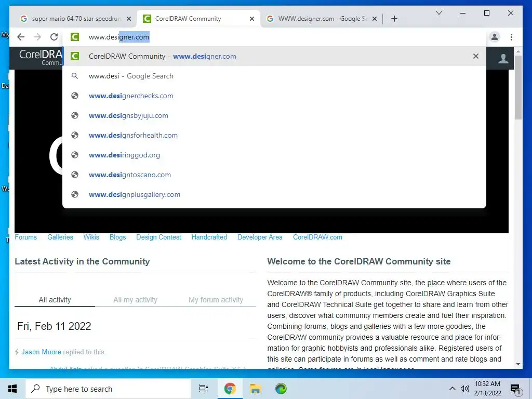Select the All activity tab
532x399 pixels.
point(55,300)
